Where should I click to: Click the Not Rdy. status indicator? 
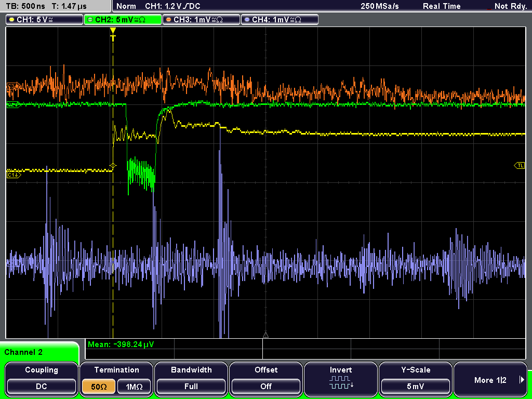click(x=510, y=6)
